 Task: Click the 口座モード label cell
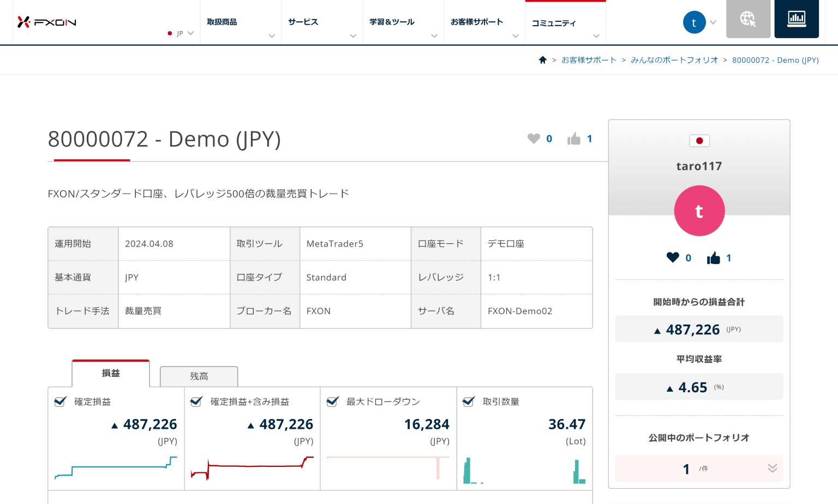click(446, 244)
